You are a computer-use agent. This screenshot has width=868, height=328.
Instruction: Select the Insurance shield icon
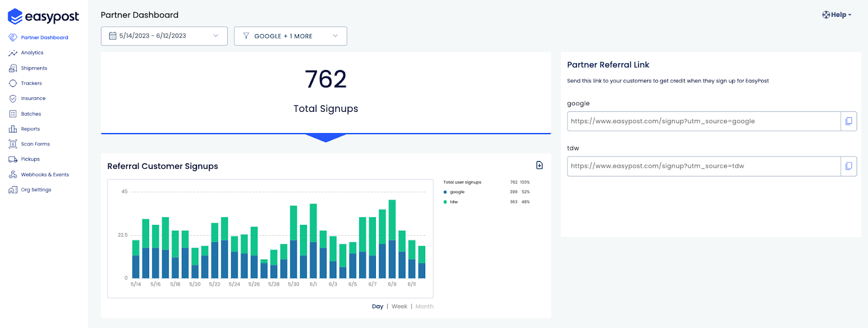coord(13,99)
